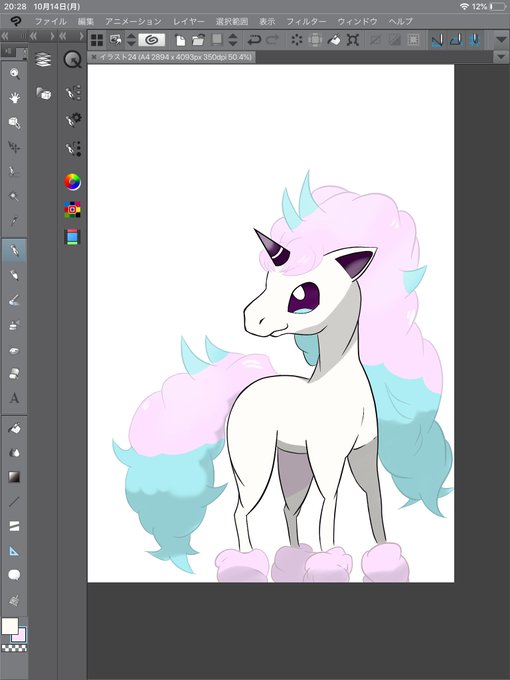
Task: Click the Undo arrow
Action: click(254, 40)
